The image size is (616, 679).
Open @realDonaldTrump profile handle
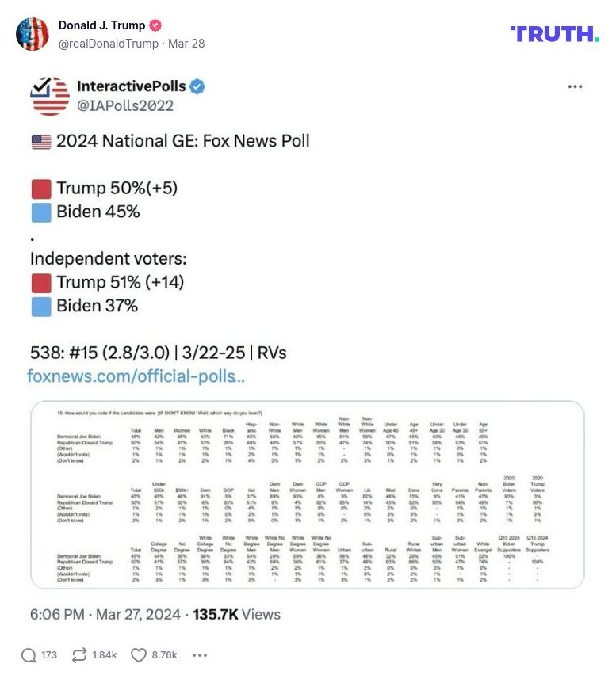(105, 44)
